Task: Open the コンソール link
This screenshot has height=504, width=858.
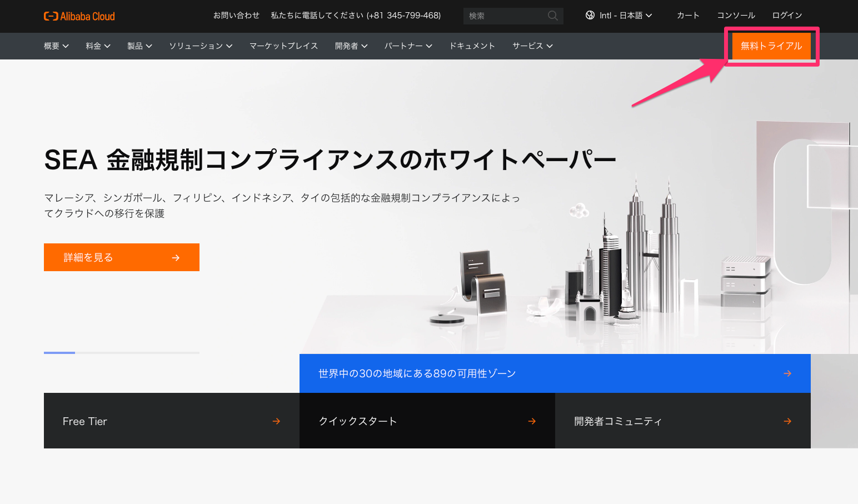Action: click(736, 16)
